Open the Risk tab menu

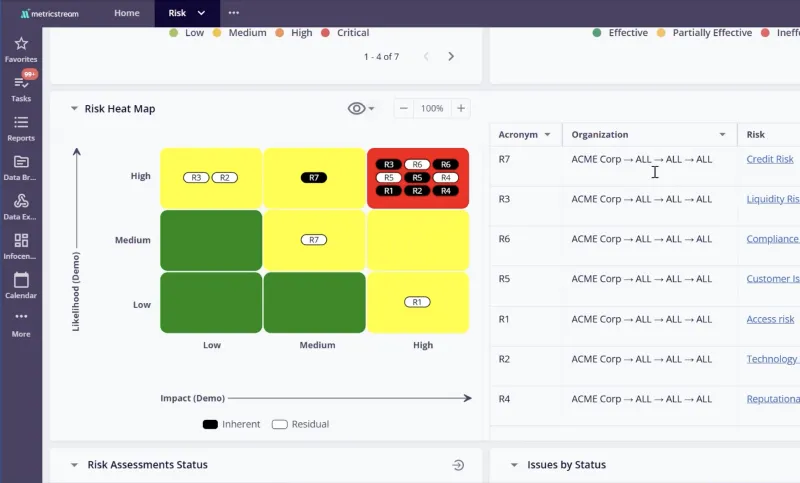201,13
